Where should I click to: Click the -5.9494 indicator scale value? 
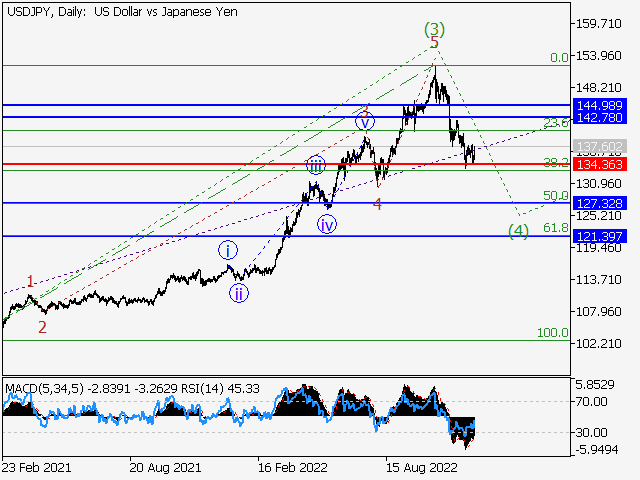point(597,450)
